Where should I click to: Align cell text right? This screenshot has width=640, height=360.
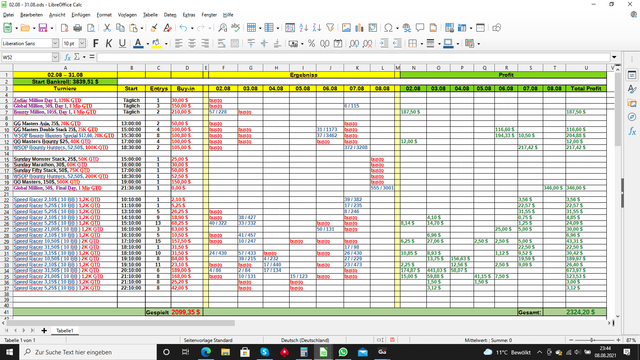tap(205, 43)
